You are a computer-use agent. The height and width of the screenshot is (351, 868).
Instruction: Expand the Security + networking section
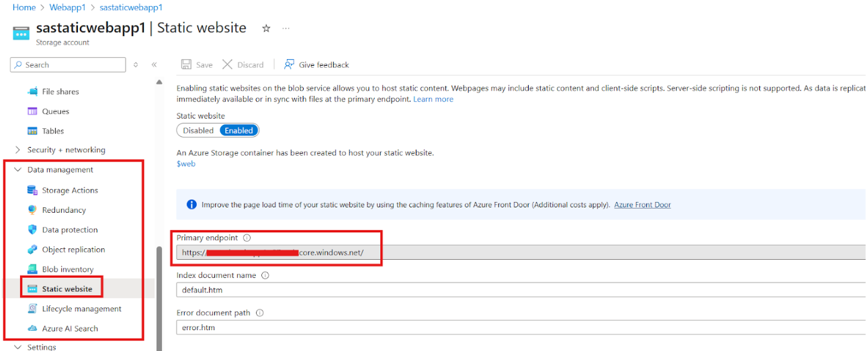click(17, 150)
